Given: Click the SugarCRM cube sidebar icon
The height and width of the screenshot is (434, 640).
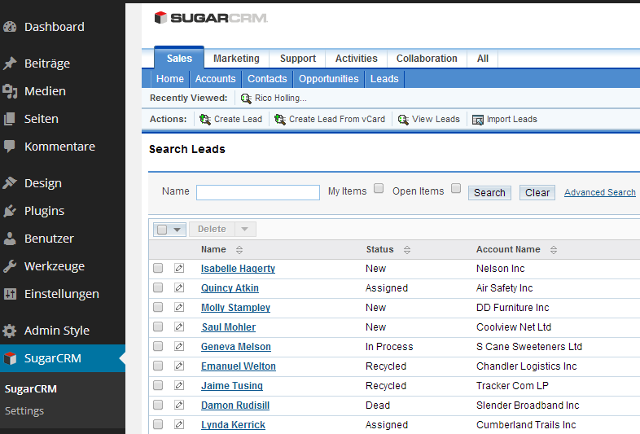Looking at the screenshot, I should pos(10,358).
